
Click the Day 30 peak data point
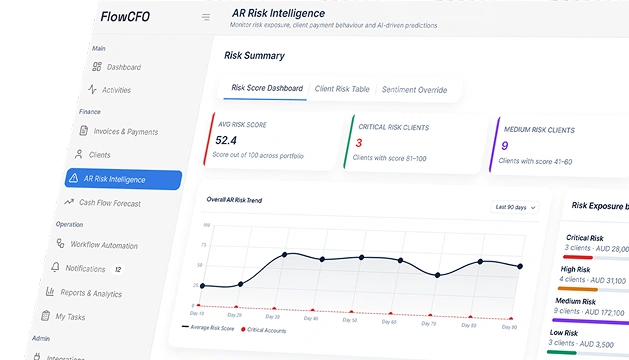coord(284,254)
